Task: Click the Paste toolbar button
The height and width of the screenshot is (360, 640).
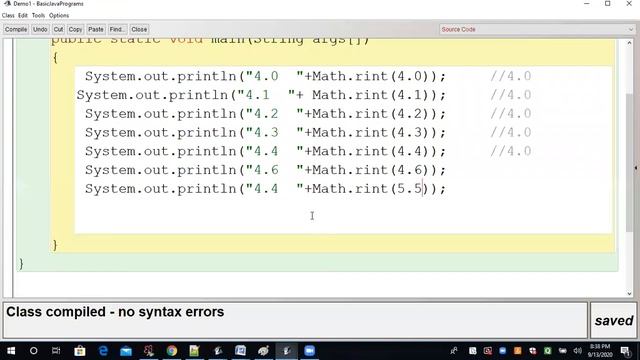Action: point(96,29)
